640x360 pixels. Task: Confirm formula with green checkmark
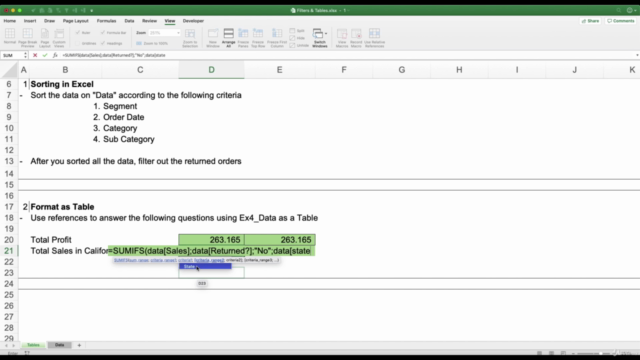click(x=45, y=55)
